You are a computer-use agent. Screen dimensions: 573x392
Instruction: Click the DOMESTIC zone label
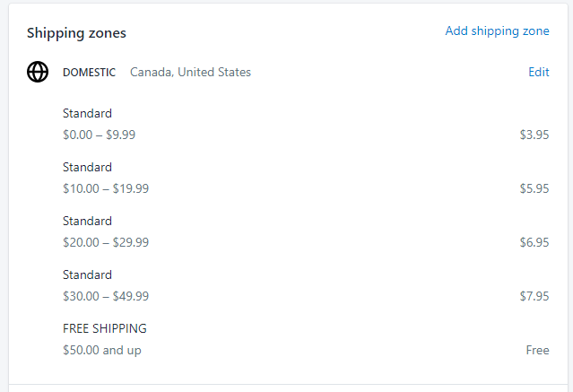click(89, 73)
